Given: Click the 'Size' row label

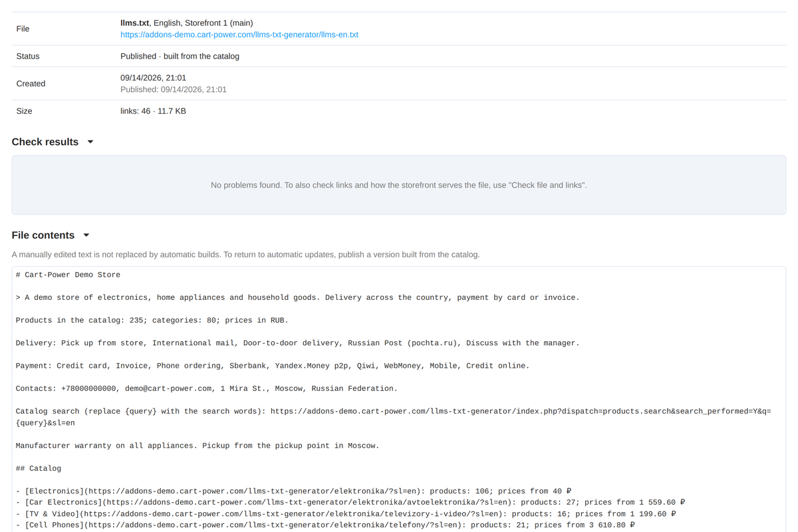Looking at the screenshot, I should click(24, 111).
